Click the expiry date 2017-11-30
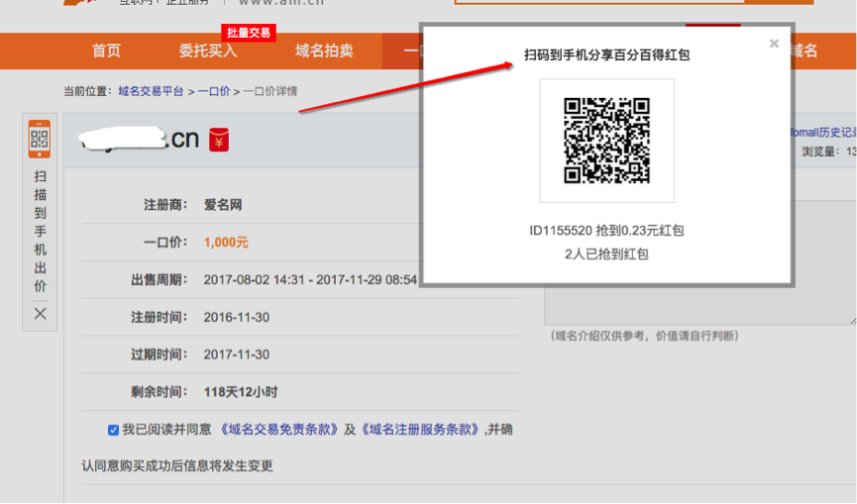This screenshot has width=857, height=504. click(237, 354)
